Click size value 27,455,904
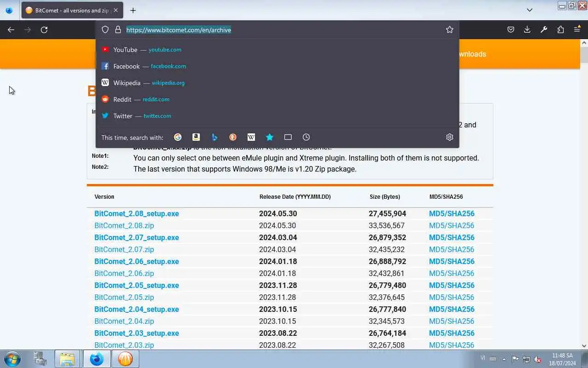The image size is (588, 368). click(x=387, y=213)
